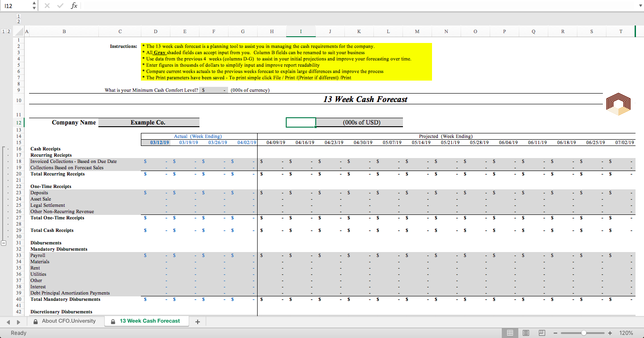The height and width of the screenshot is (338, 644).
Task: Click the formula bar confirm checkmark icon
Action: pos(60,5)
